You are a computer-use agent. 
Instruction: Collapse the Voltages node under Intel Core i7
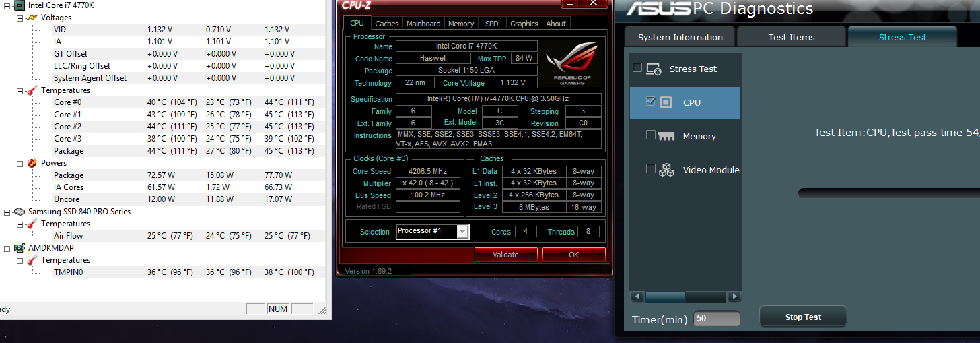pyautogui.click(x=20, y=18)
